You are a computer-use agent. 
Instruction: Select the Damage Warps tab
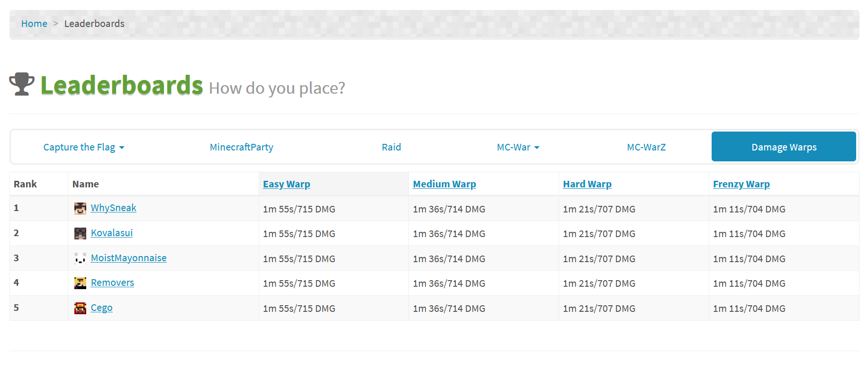point(783,147)
